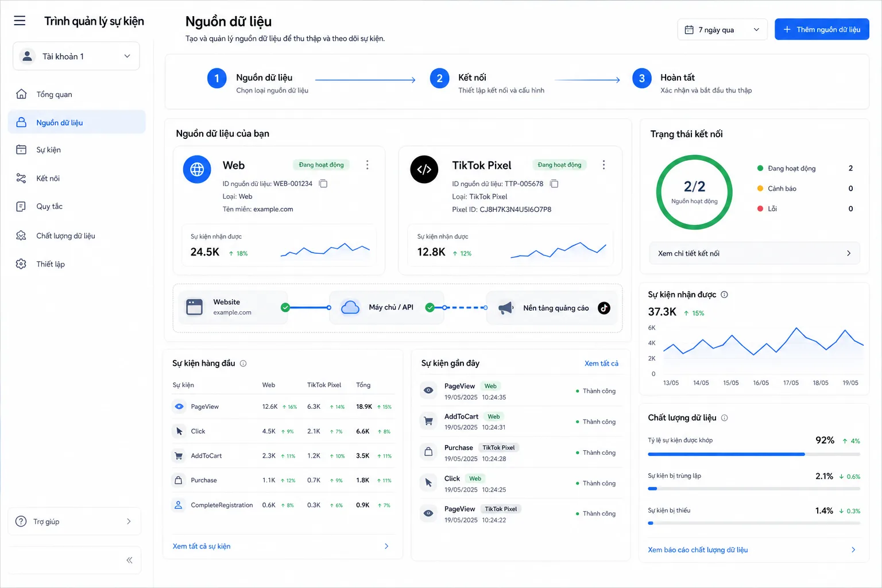Copy the WEB-001234 source ID
The image size is (882, 588).
[323, 184]
